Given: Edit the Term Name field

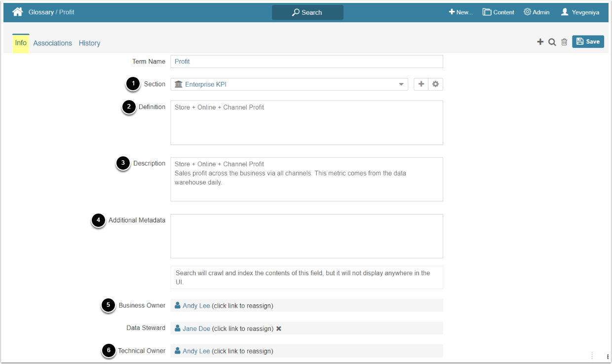Looking at the screenshot, I should (306, 62).
